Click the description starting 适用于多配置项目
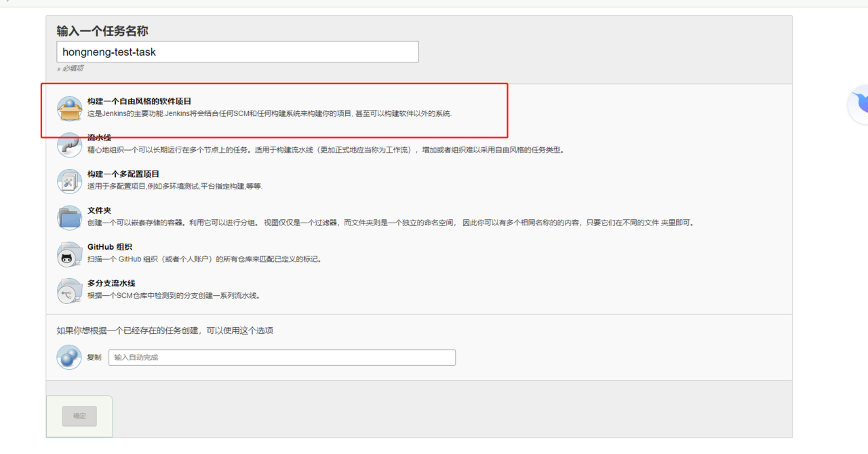Screen dimensions: 868x454 [x=175, y=187]
